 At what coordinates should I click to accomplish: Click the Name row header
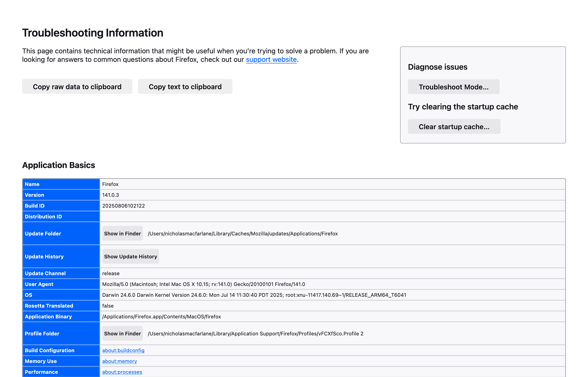pyautogui.click(x=61, y=184)
